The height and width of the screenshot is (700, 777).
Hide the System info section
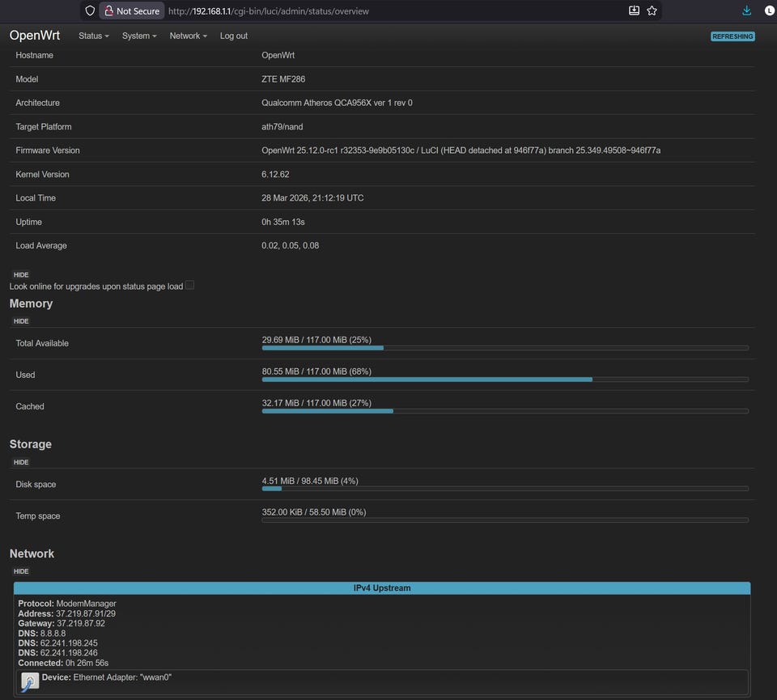pos(21,275)
